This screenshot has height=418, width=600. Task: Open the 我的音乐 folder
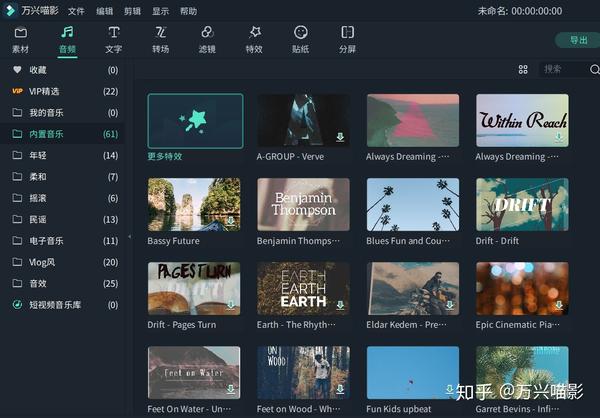62,113
